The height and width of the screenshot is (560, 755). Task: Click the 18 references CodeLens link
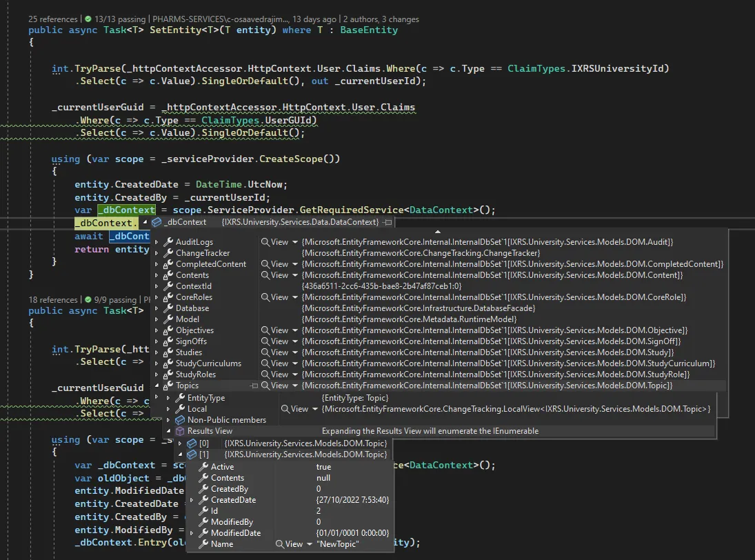pyautogui.click(x=52, y=300)
